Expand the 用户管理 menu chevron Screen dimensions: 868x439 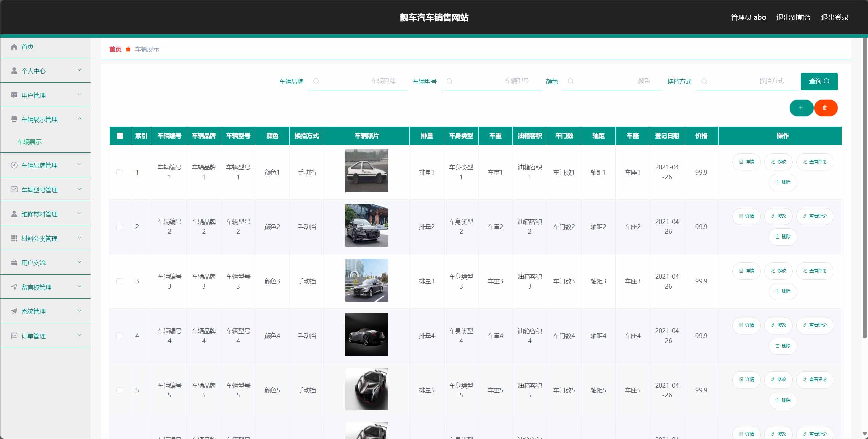[80, 94]
